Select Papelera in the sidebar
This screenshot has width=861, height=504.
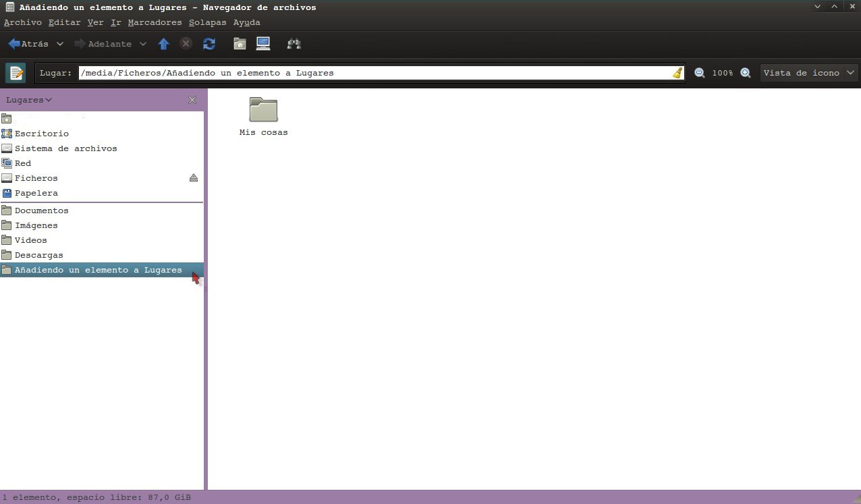pyautogui.click(x=36, y=193)
